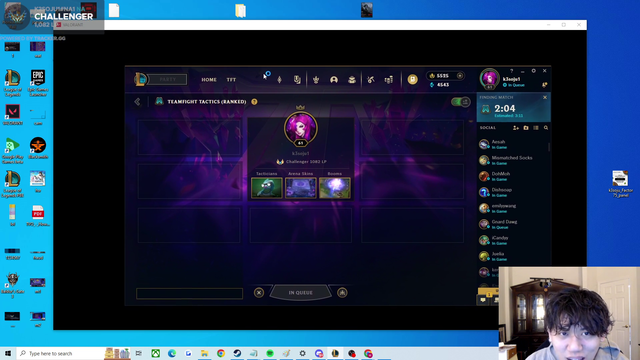Open the Collection icon in the navigation bar

pos(316,80)
